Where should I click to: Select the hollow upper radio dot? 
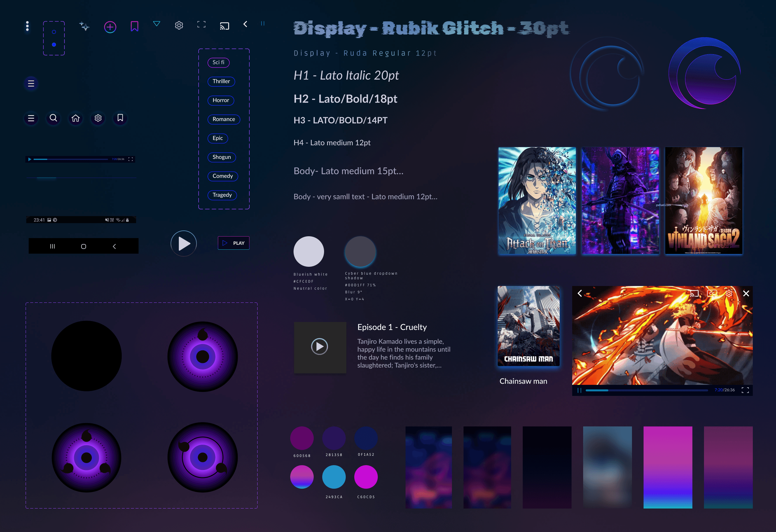point(54,32)
